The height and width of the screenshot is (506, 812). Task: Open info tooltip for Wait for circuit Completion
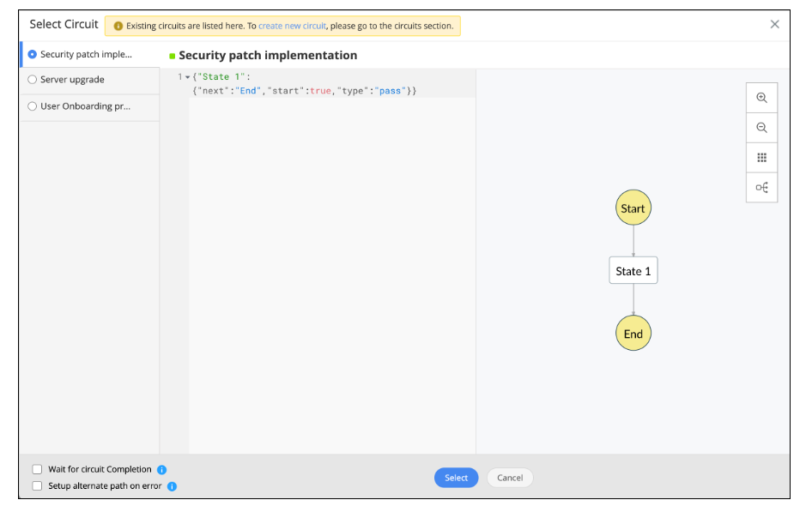tap(161, 470)
